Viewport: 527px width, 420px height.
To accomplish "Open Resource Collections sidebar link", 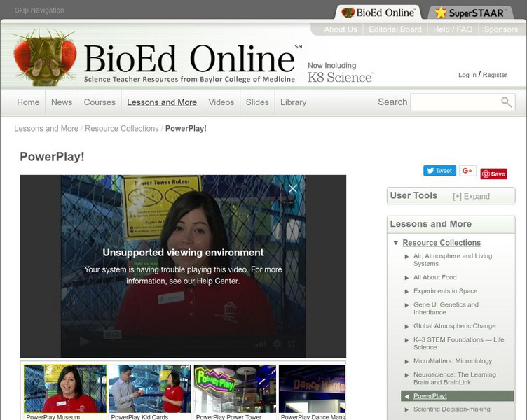I will click(442, 243).
